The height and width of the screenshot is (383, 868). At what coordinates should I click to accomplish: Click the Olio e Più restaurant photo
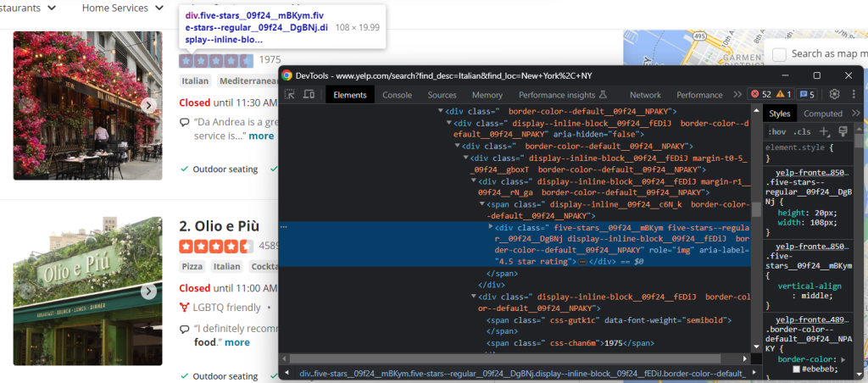click(x=87, y=291)
